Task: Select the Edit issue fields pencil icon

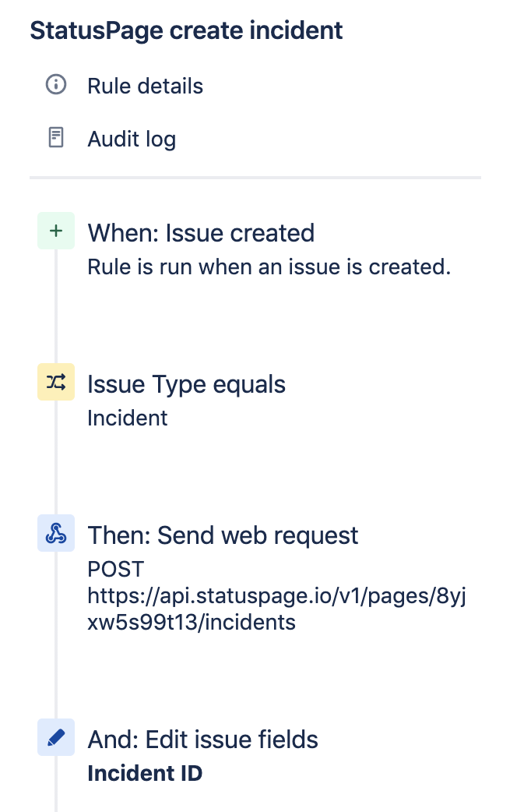Action: [x=55, y=737]
